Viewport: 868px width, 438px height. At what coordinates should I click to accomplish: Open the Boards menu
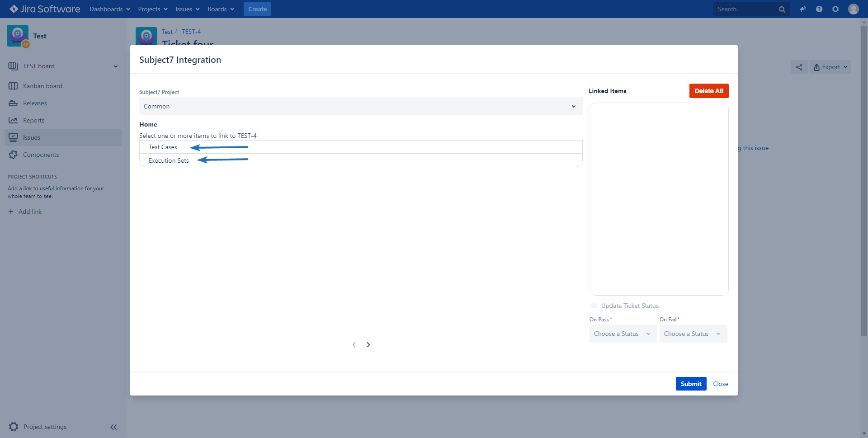pyautogui.click(x=221, y=9)
